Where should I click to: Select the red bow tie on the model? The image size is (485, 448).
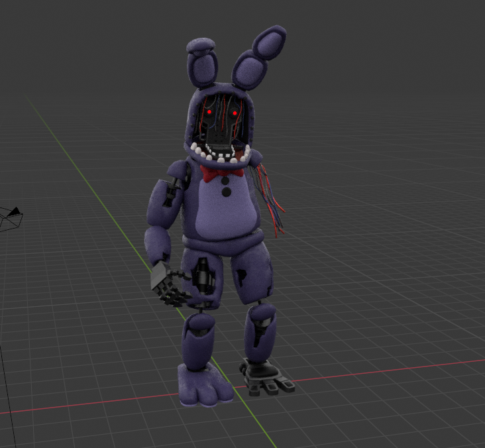pos(222,173)
